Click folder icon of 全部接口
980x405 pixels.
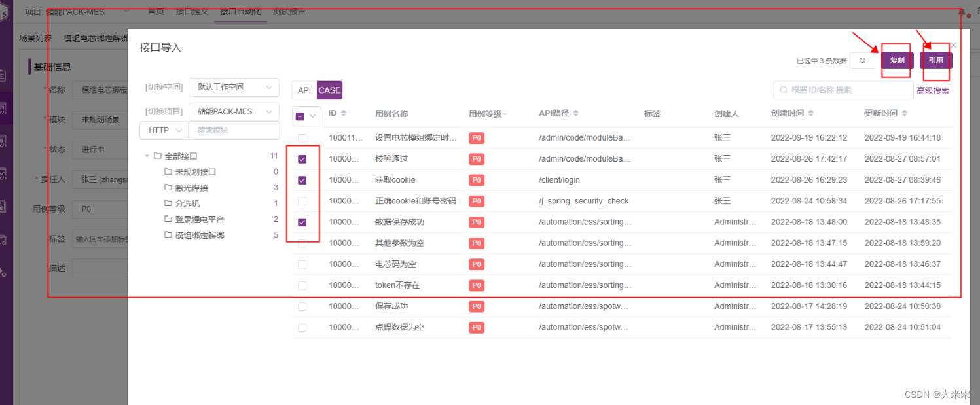tap(158, 156)
